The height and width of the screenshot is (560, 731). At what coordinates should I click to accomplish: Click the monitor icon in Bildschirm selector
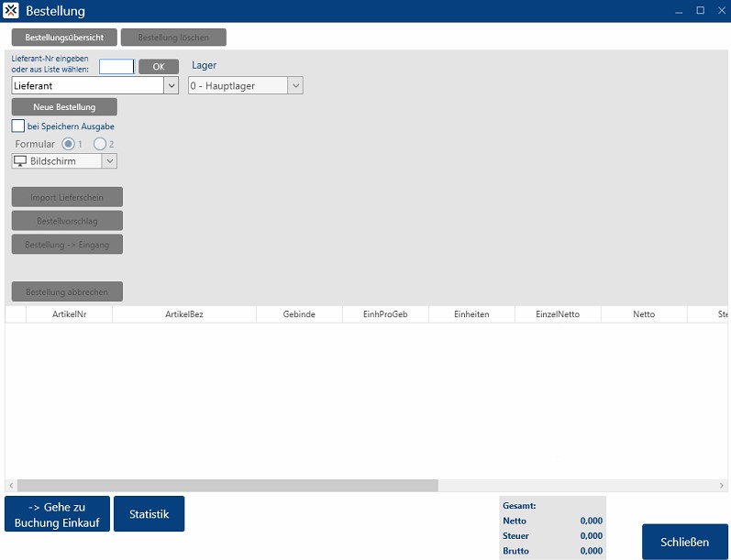coord(21,161)
